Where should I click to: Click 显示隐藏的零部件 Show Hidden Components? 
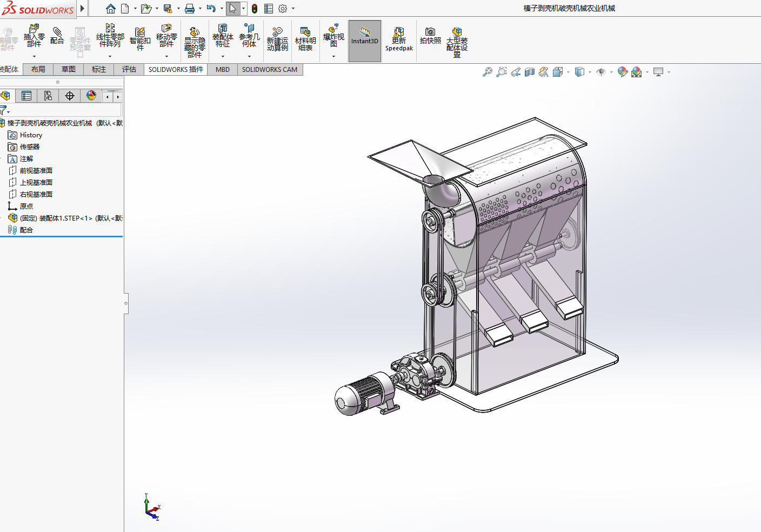pyautogui.click(x=195, y=42)
